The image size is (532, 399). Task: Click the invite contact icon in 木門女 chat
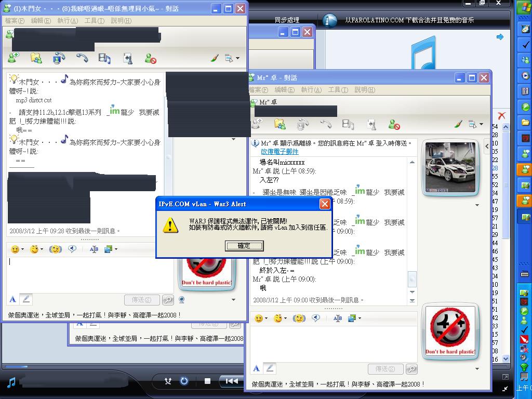(14, 58)
